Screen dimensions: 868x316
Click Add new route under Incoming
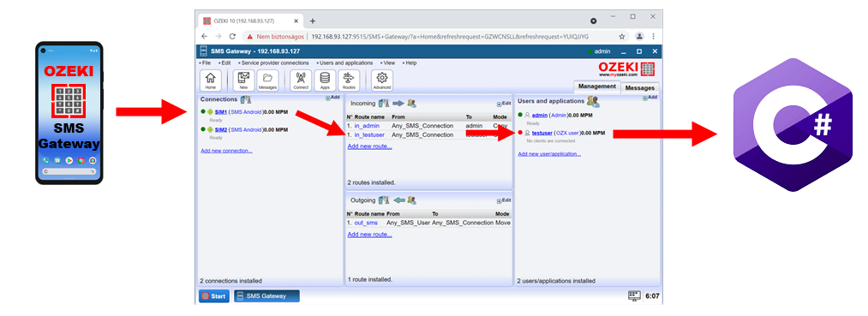[370, 146]
